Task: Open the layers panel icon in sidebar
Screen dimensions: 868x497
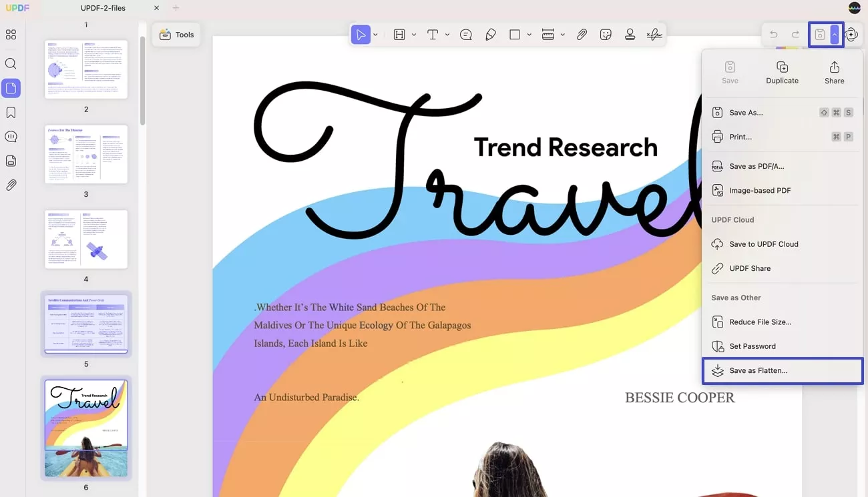Action: [11, 161]
